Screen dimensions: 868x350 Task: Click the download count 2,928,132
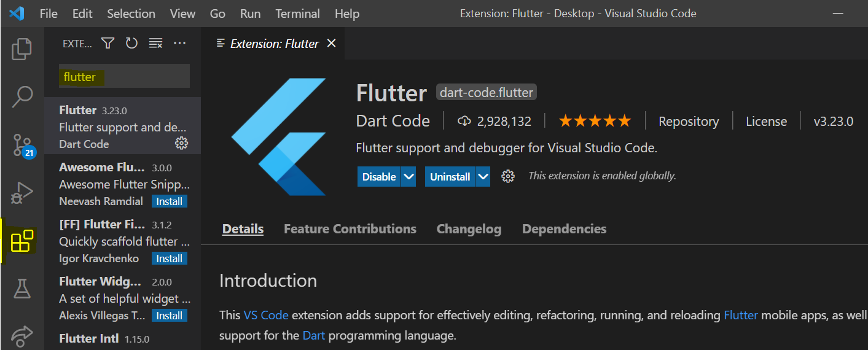[495, 122]
